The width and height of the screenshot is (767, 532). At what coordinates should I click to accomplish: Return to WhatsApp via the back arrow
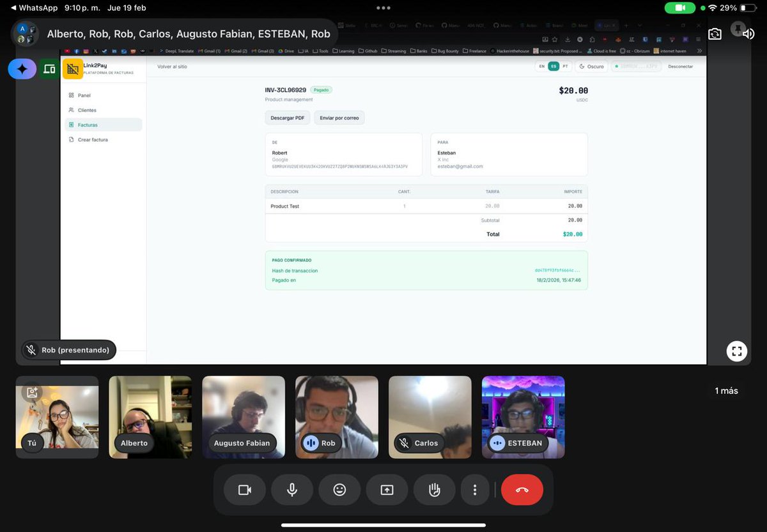pyautogui.click(x=34, y=8)
